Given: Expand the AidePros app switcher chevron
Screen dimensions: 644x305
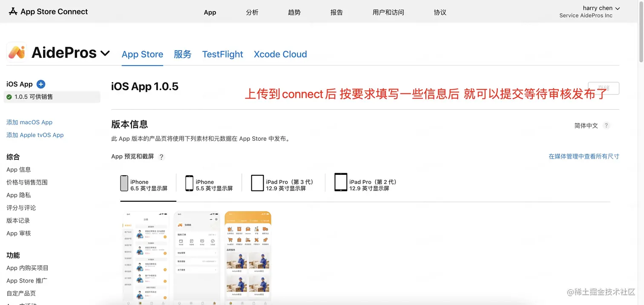Looking at the screenshot, I should point(105,53).
